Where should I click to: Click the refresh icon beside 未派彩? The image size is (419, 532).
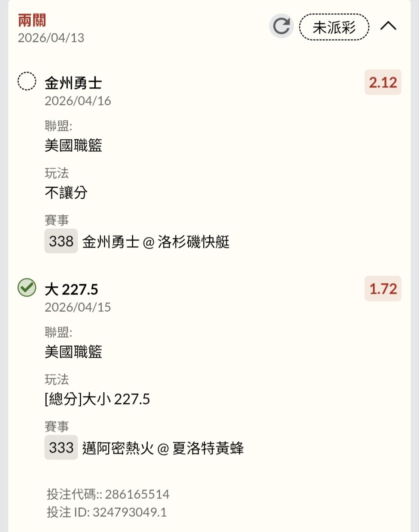[281, 26]
